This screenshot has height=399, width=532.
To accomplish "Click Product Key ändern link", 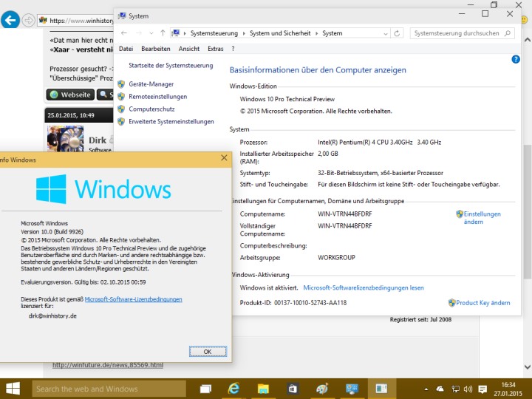I will click(x=482, y=303).
